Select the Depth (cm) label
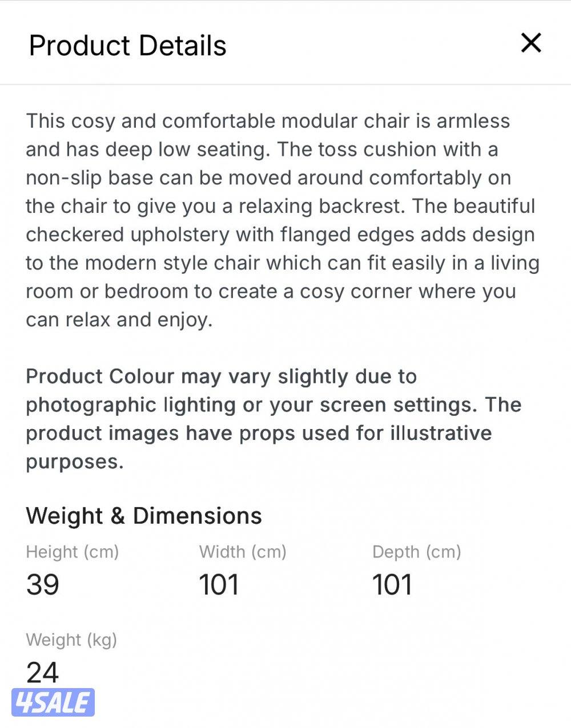 [x=416, y=552]
